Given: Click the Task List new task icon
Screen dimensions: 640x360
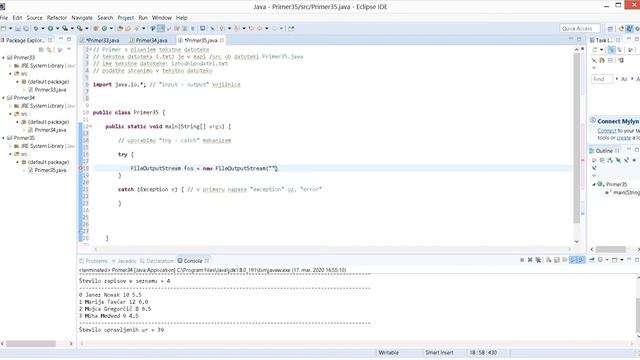Looking at the screenshot, I should click(x=595, y=50).
